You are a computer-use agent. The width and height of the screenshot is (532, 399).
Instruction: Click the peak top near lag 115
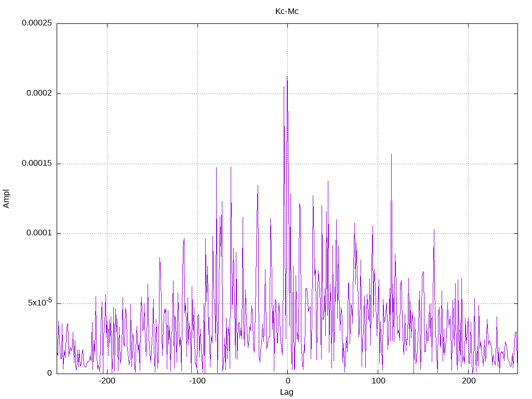click(x=391, y=154)
